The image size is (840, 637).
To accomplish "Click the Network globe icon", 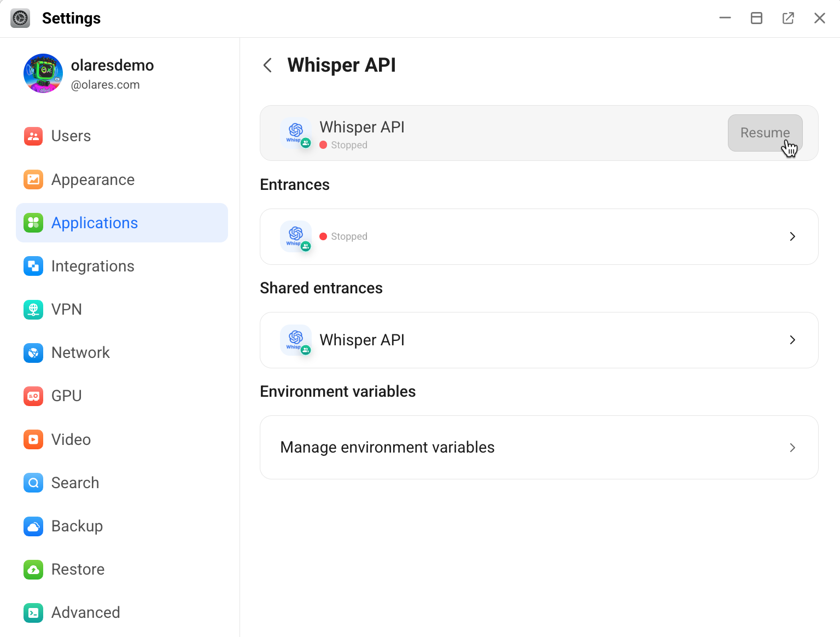I will point(33,353).
